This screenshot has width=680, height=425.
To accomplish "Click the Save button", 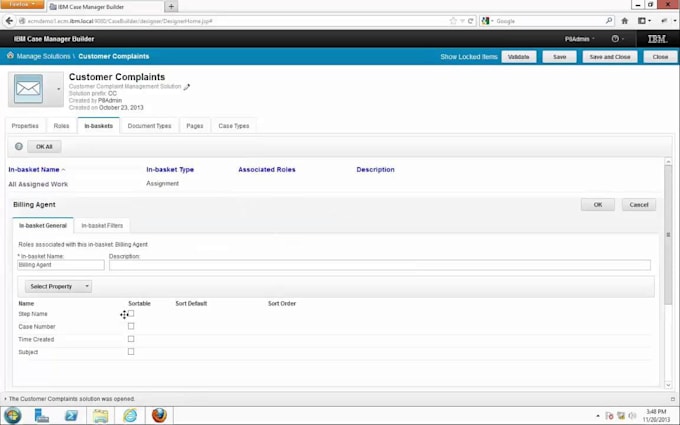I will [x=559, y=57].
